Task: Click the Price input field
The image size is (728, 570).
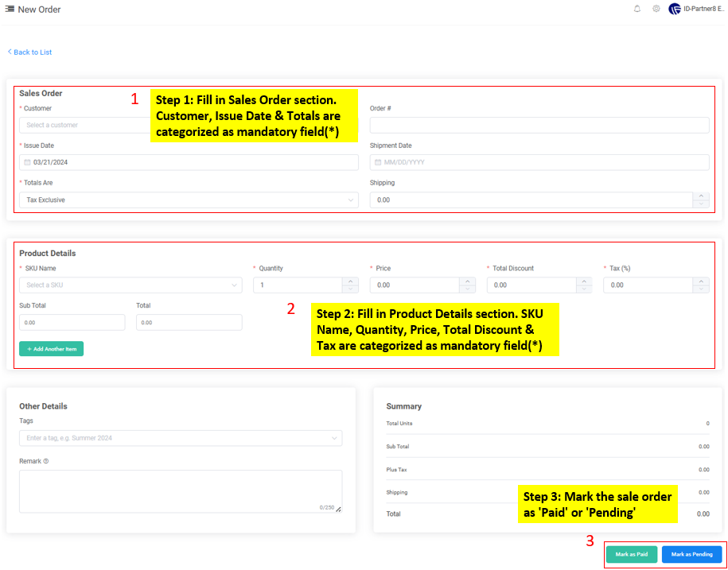Action: point(415,285)
